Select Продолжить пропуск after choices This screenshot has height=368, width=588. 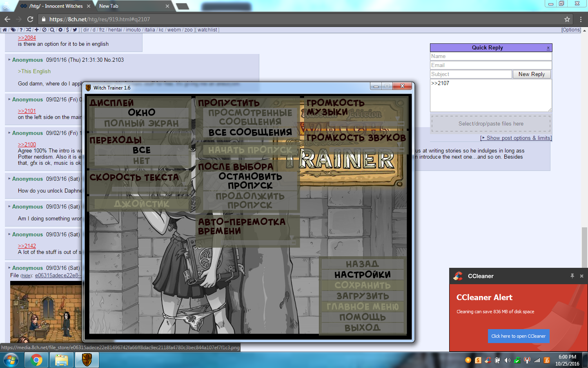(250, 200)
